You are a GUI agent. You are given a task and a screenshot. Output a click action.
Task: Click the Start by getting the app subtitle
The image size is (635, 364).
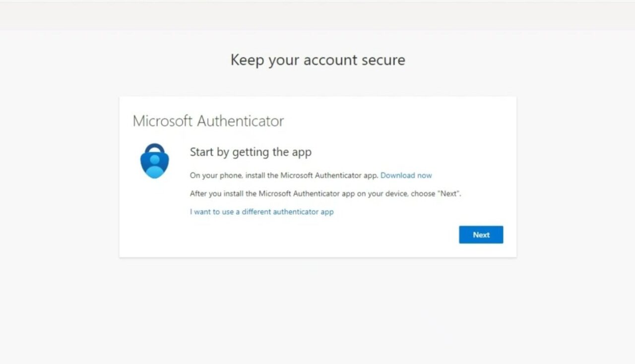pos(251,152)
